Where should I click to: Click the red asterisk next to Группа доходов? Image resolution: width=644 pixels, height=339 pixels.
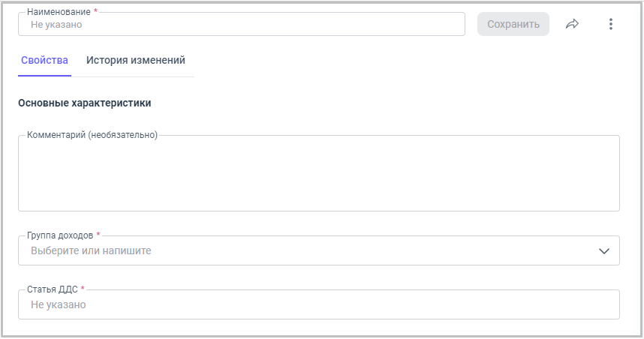point(98,235)
